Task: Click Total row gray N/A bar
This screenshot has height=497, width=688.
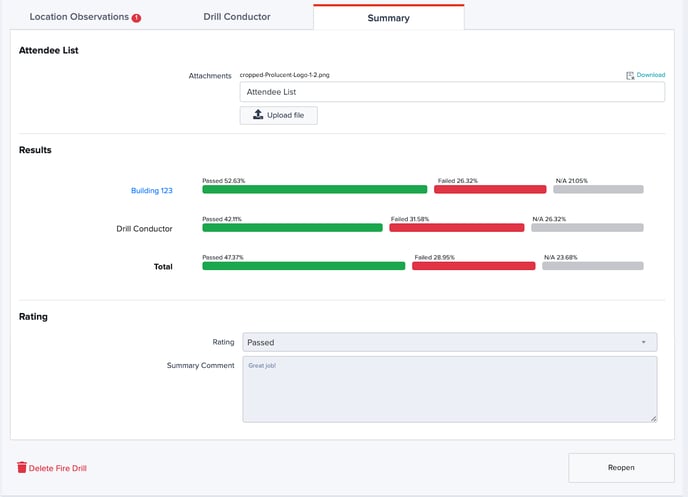Action: coord(593,266)
